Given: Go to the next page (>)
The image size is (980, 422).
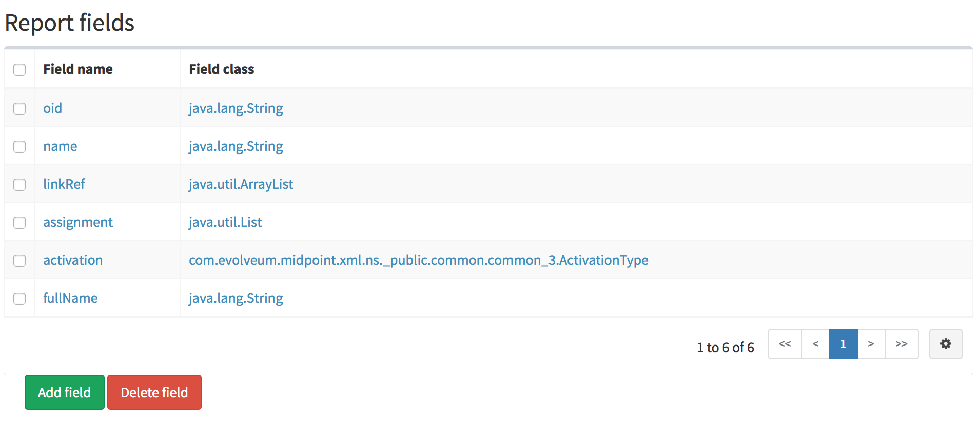Looking at the screenshot, I should 871,344.
